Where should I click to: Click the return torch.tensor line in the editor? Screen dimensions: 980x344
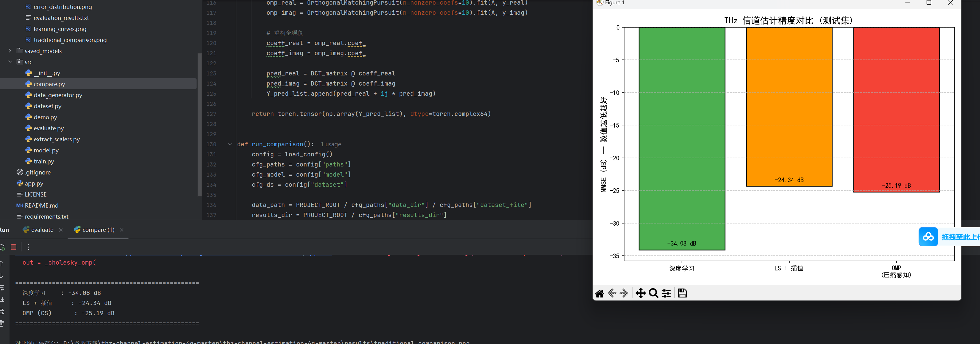tap(371, 114)
